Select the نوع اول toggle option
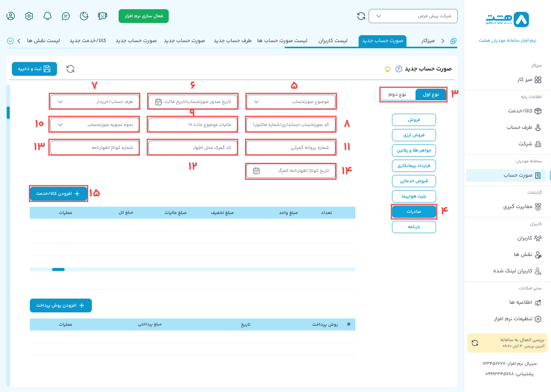The width and height of the screenshot is (551, 392). tap(430, 95)
